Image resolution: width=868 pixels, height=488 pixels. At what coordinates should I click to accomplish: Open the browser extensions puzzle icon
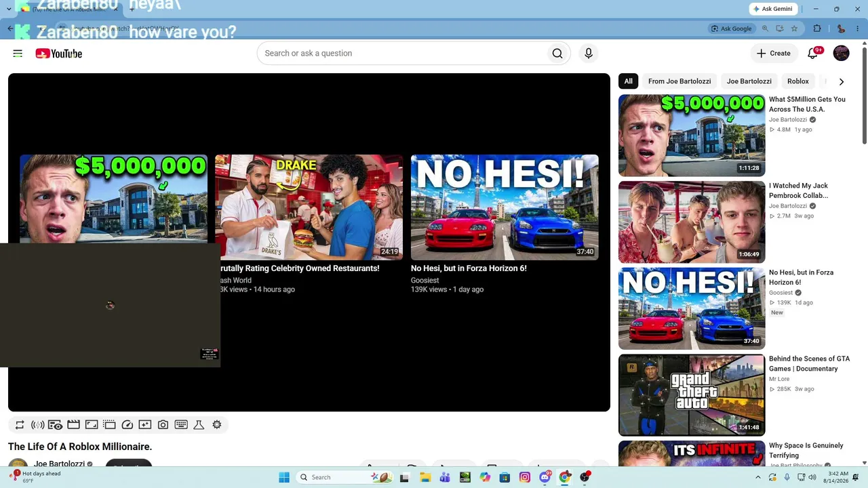pyautogui.click(x=817, y=28)
